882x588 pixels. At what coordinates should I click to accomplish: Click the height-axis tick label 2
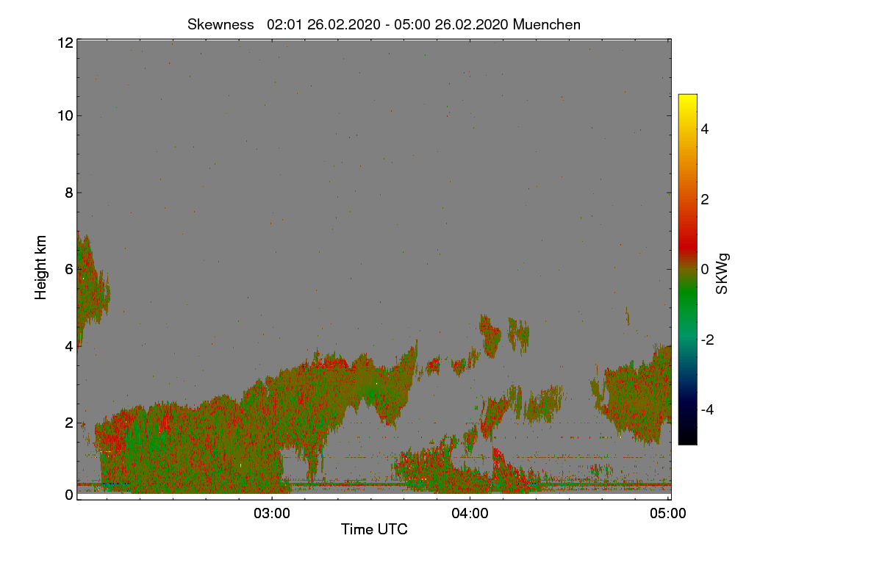69,423
